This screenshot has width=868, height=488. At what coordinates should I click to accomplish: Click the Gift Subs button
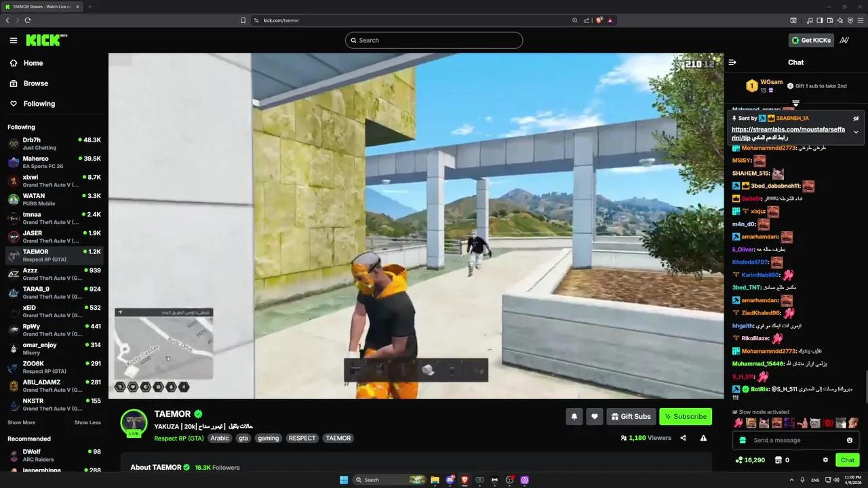click(x=631, y=416)
